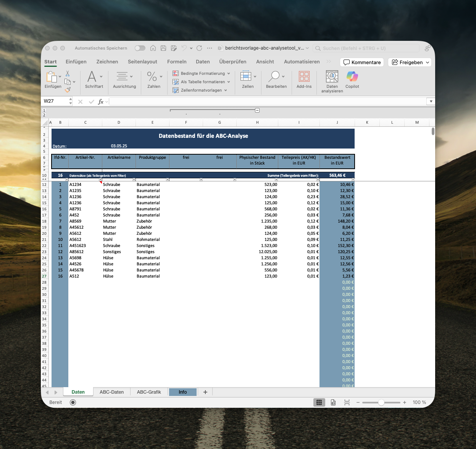Select outline level 2 button

click(x=44, y=115)
